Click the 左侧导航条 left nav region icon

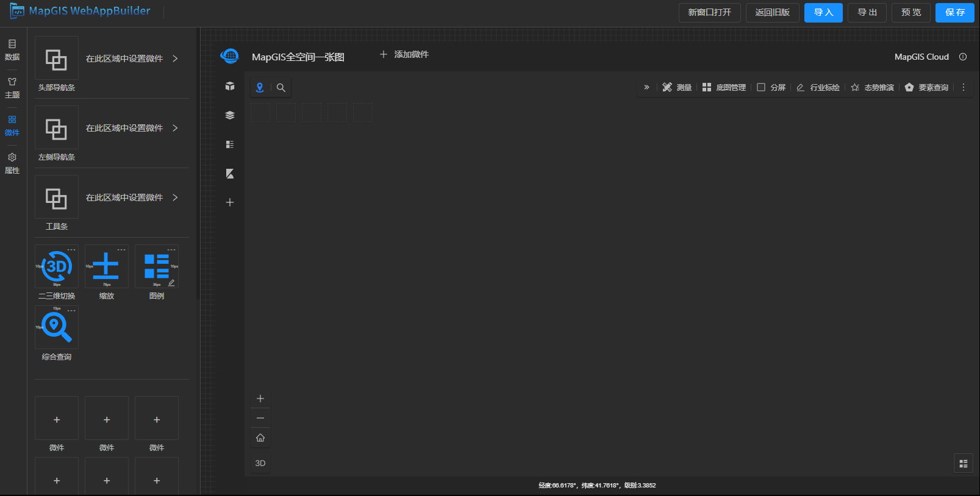[57, 128]
